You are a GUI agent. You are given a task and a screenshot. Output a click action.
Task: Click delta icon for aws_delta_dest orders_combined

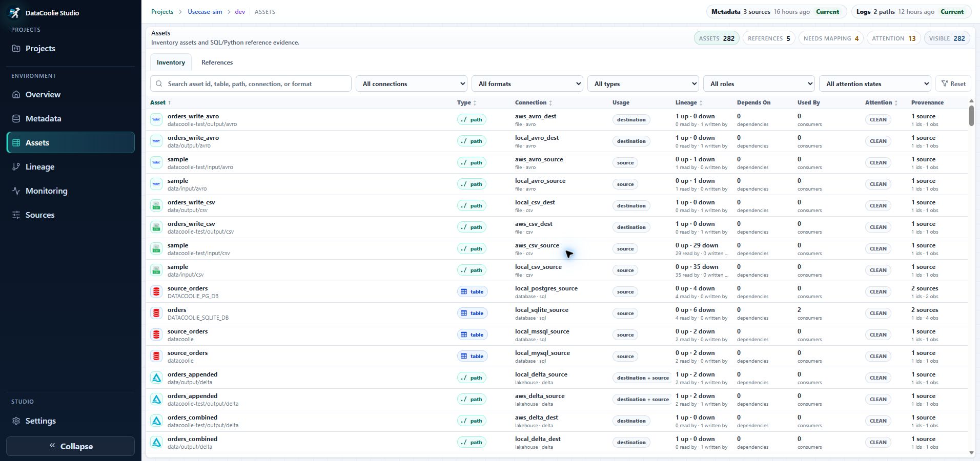[x=156, y=421]
